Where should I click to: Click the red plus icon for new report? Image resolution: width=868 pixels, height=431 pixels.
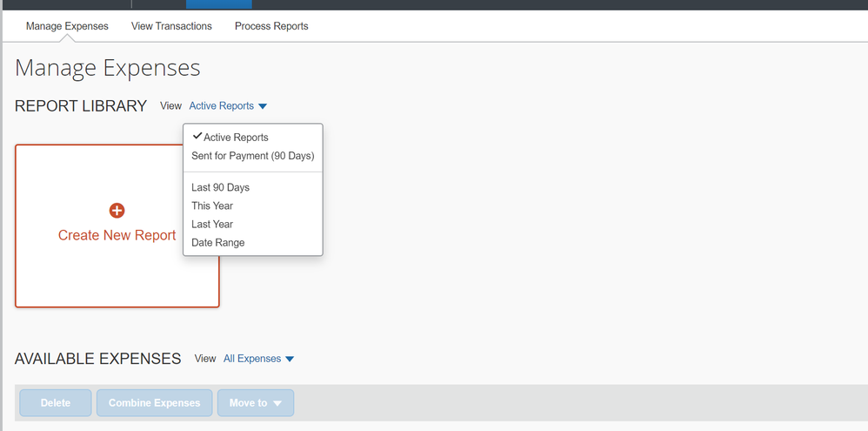pos(117,211)
